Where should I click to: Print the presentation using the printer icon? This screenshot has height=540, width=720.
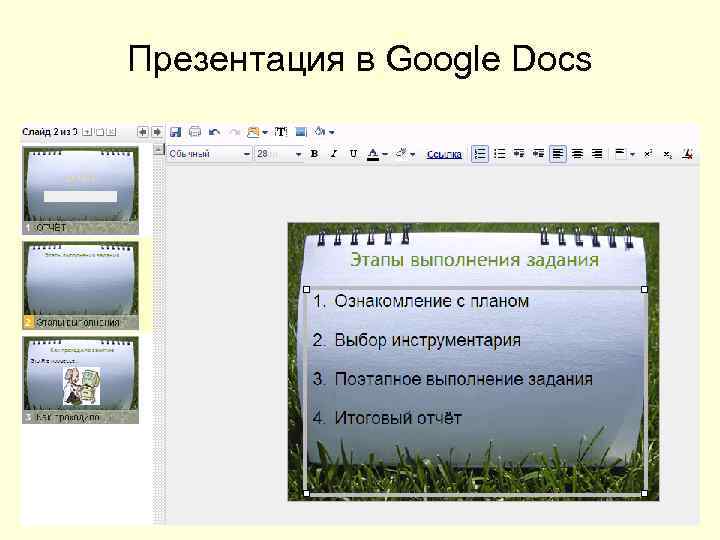195,132
